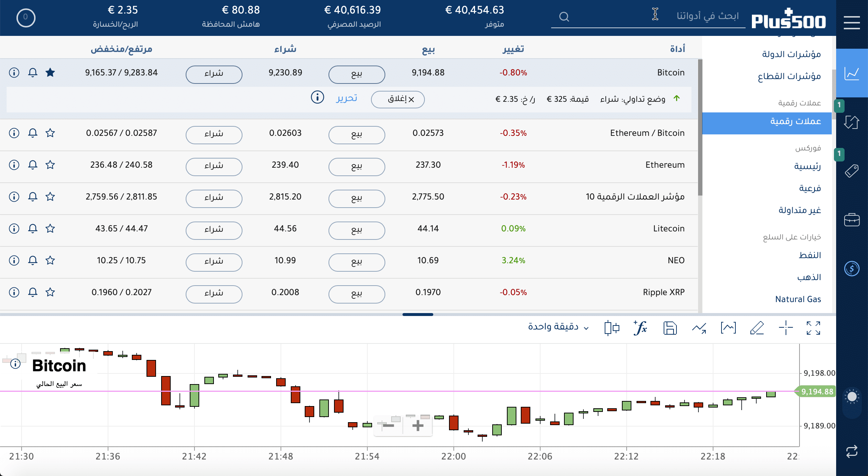The width and height of the screenshot is (868, 476).
Task: Select الذهب commodity options
Action: pyautogui.click(x=809, y=277)
